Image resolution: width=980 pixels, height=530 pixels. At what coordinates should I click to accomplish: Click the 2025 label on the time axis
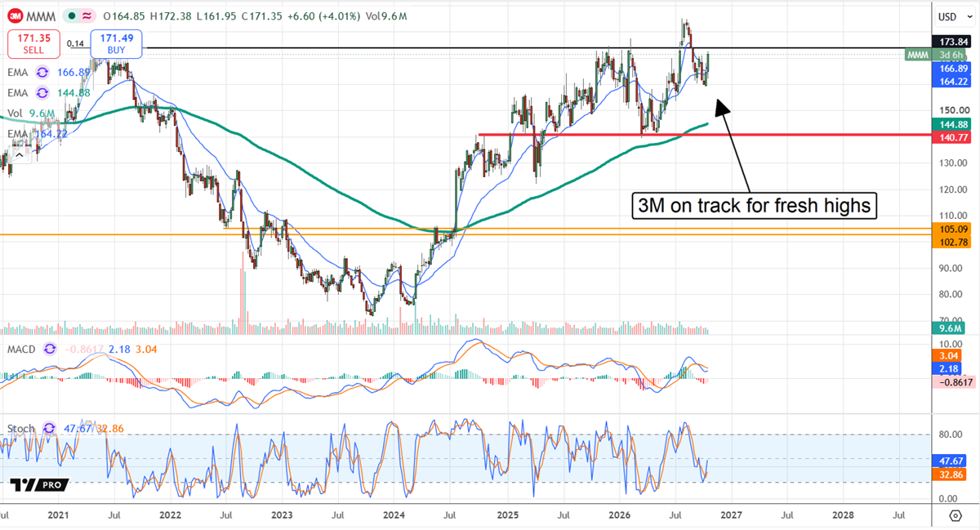[506, 516]
